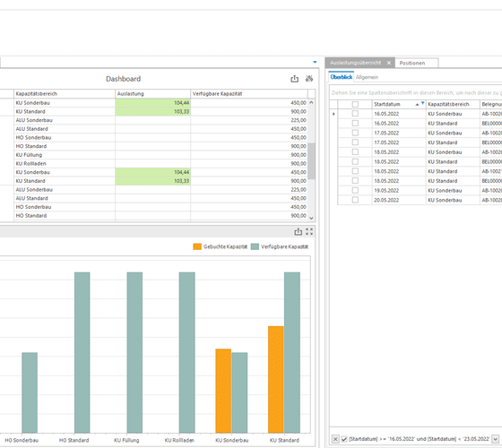Screen dimensions: 502x448
Task: Open the Dashboard parameters filter icon
Action: click(309, 79)
